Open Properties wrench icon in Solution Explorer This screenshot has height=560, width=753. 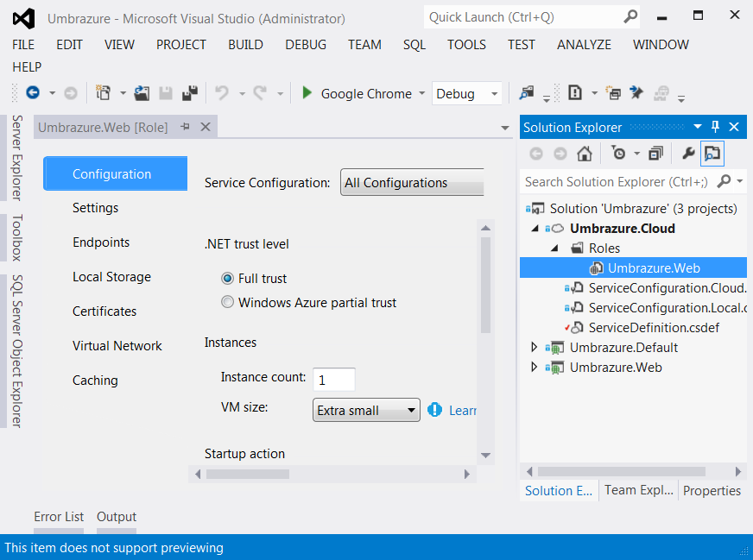click(x=688, y=154)
